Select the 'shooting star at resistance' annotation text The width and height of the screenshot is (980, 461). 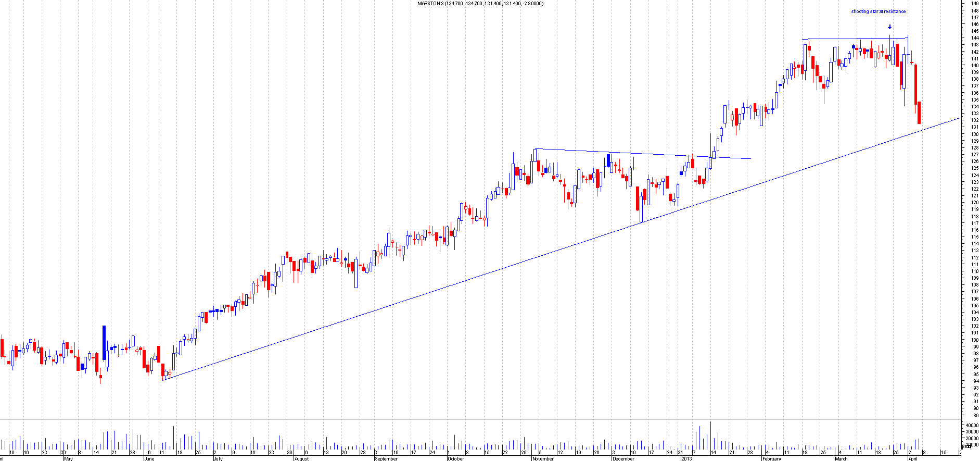click(x=878, y=11)
